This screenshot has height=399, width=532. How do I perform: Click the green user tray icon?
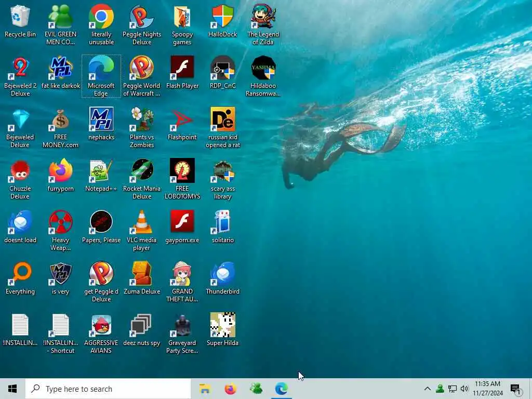pyautogui.click(x=440, y=389)
